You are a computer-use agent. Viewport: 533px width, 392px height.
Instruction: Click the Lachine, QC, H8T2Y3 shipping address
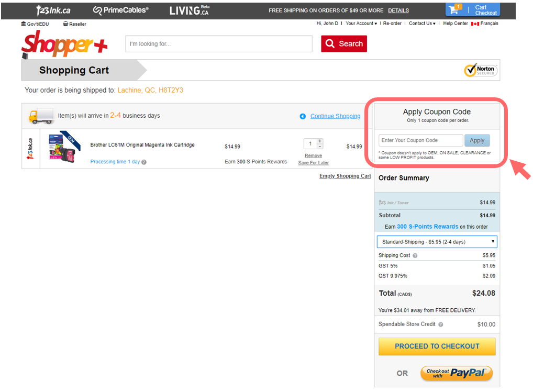[150, 90]
